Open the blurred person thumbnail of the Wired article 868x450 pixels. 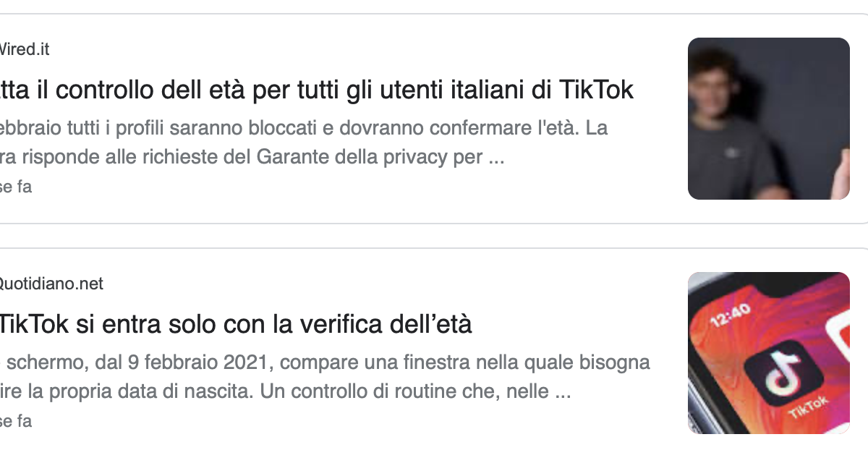point(768,119)
